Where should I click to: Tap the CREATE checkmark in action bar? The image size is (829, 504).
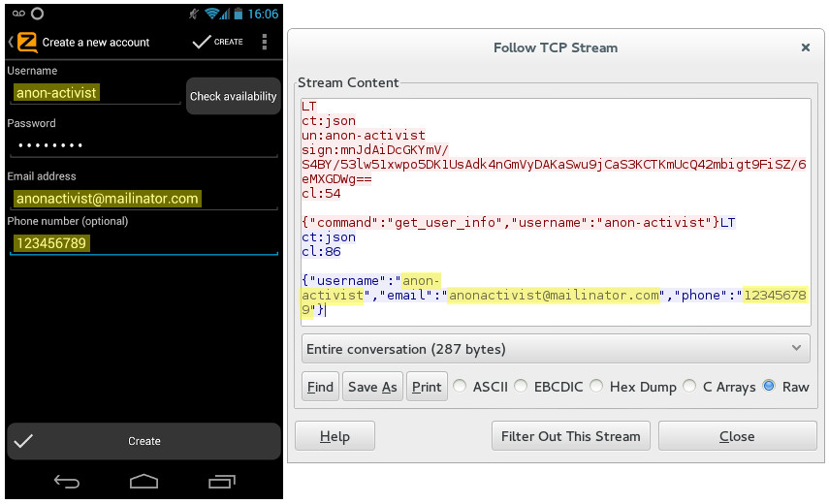(218, 42)
